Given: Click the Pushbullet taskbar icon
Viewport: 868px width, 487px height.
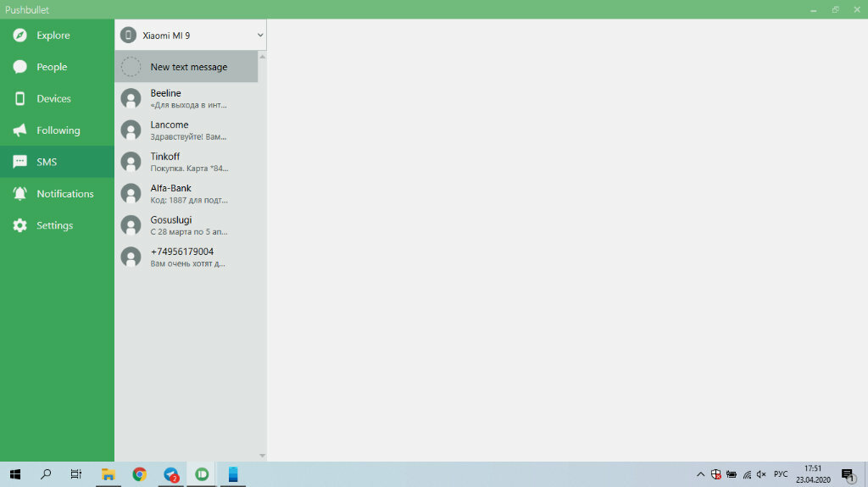Looking at the screenshot, I should [x=202, y=474].
